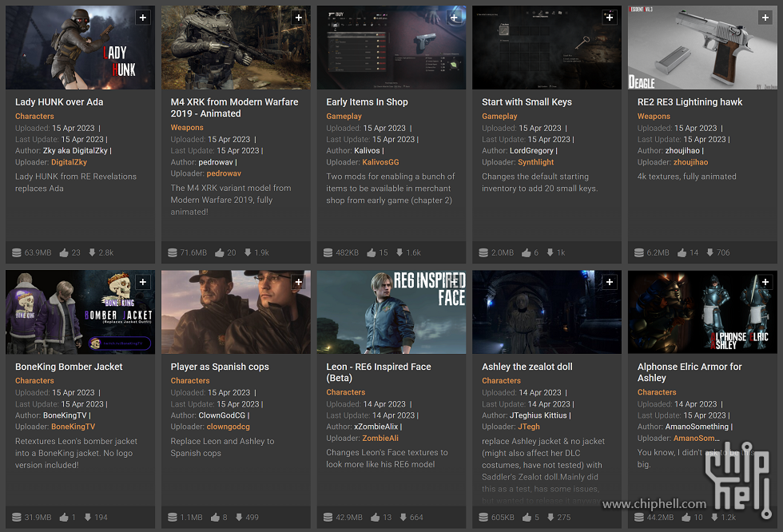
Task: Select the Gameplay category under Early Items In Shop
Action: tap(344, 117)
